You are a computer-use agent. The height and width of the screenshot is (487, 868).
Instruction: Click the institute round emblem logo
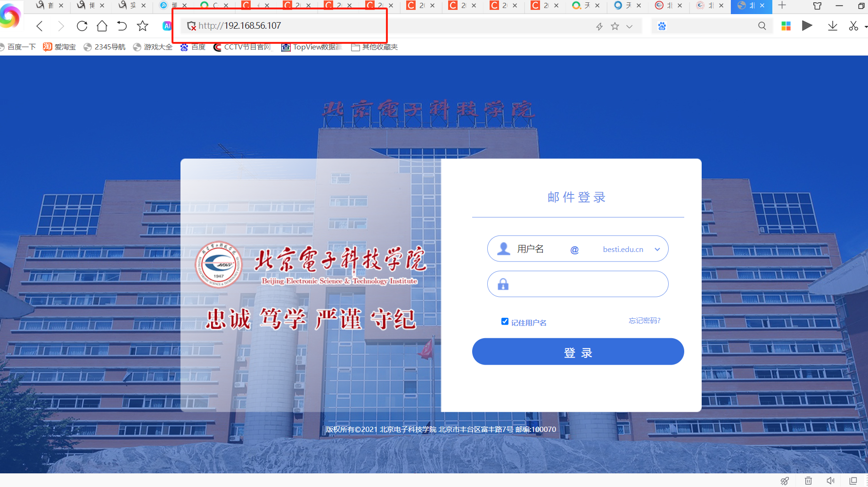click(219, 265)
